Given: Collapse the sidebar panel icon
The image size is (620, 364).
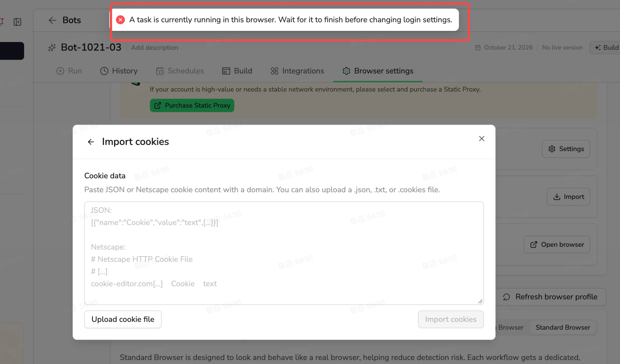Looking at the screenshot, I should click(x=17, y=22).
